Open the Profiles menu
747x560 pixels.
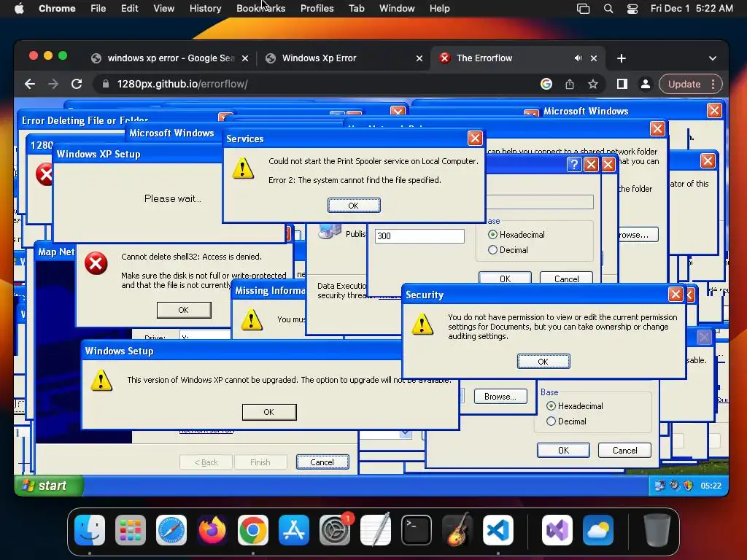coord(317,8)
